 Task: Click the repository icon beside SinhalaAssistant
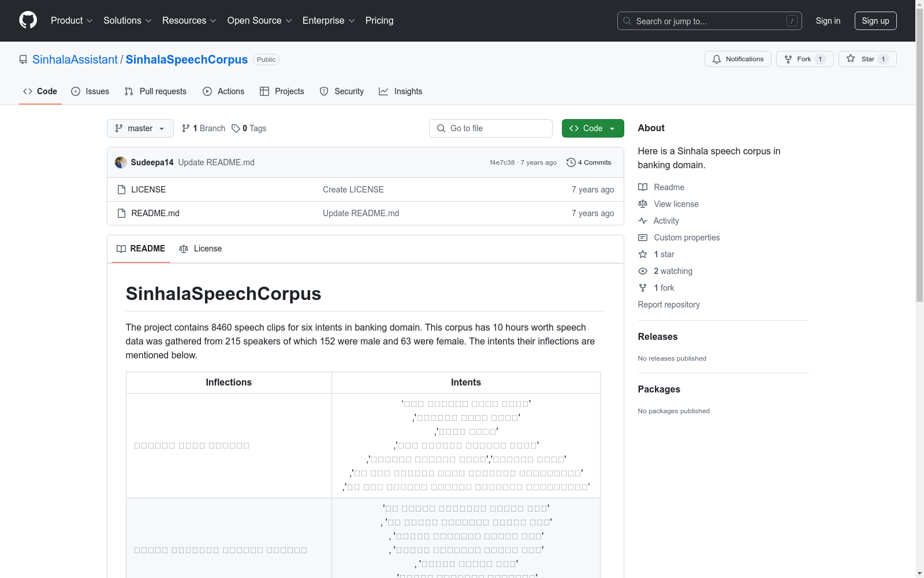click(x=23, y=60)
